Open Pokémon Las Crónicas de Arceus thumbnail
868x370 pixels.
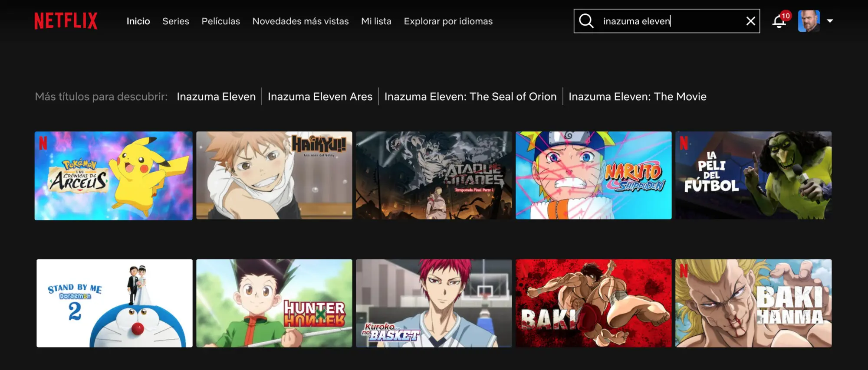coord(114,176)
